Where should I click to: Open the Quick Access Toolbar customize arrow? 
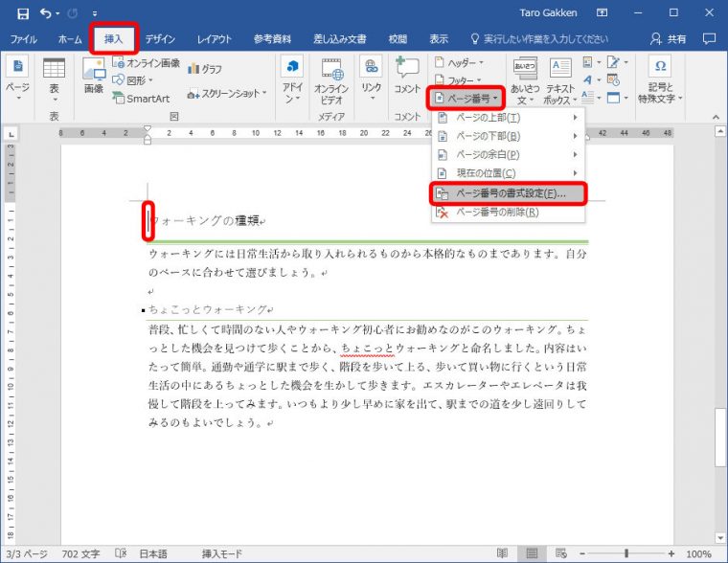tap(95, 14)
